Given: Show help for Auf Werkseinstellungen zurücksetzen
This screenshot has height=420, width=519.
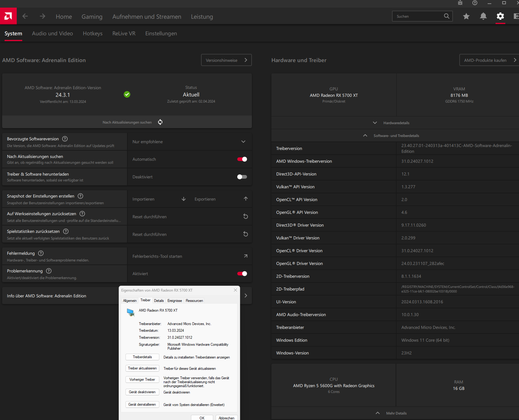Looking at the screenshot, I should click(82, 214).
